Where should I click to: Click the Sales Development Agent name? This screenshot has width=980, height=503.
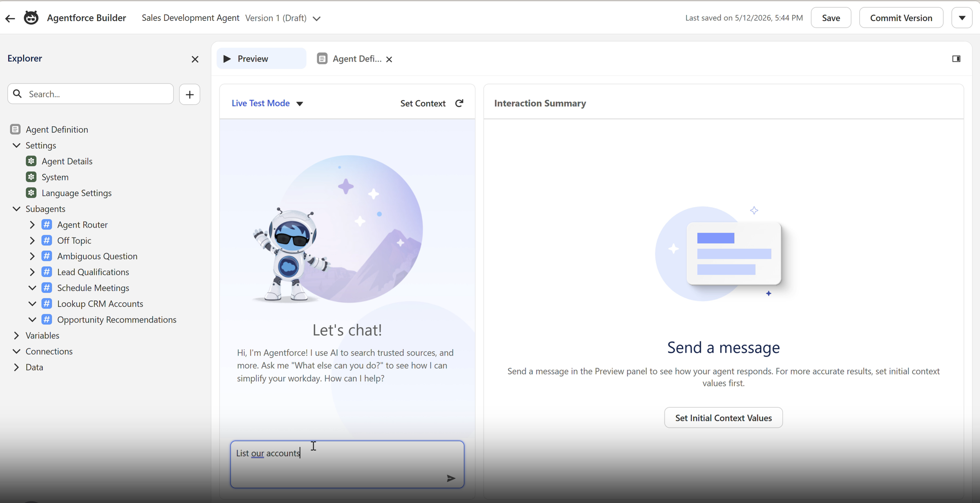(191, 18)
